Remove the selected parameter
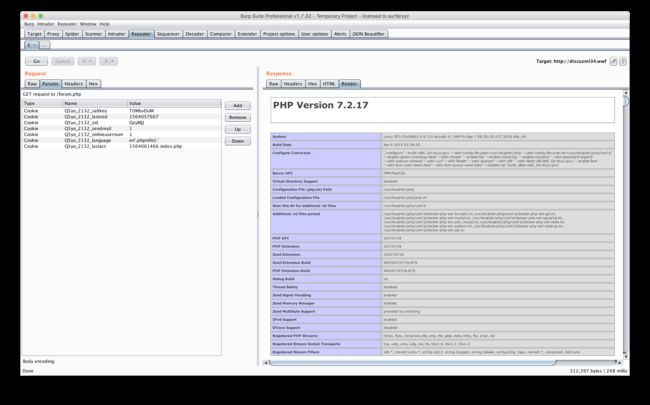 coord(238,118)
